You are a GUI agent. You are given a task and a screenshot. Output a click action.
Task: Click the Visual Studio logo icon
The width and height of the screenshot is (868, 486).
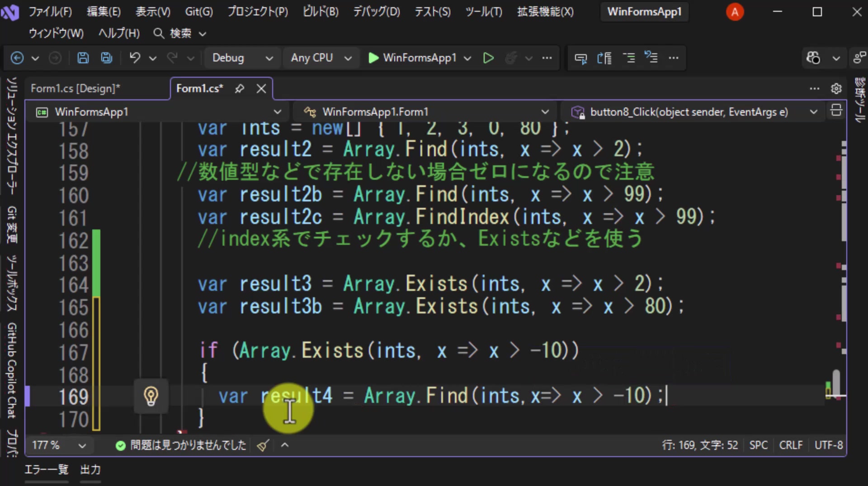(x=10, y=12)
